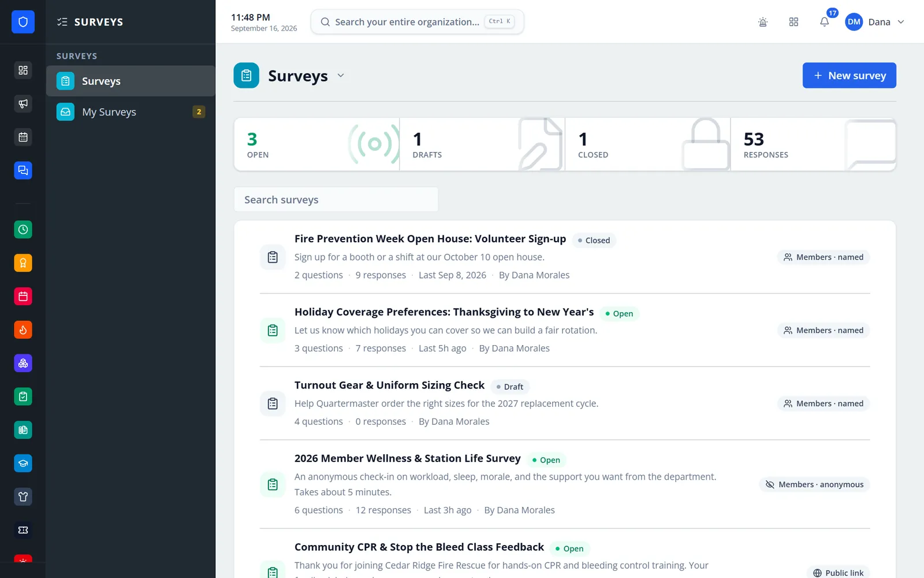Click the Turnout Gear survey clipboard icon
Screen dimensions: 924x578
(273, 403)
